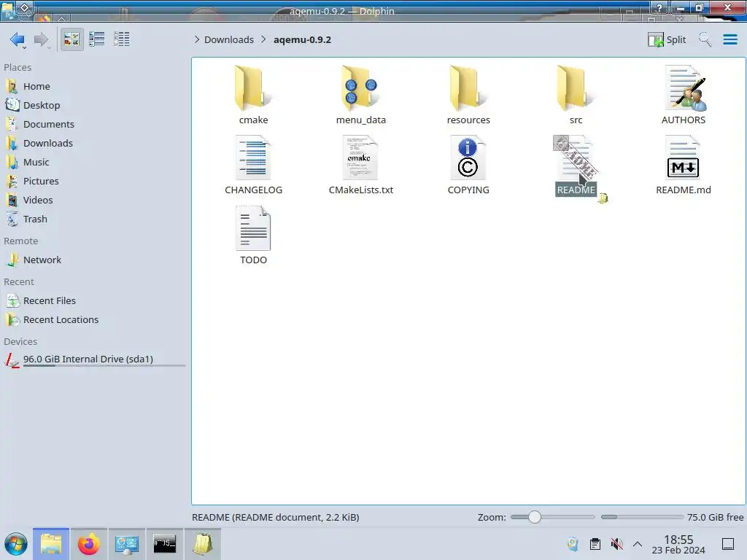The image size is (747, 560).
Task: Open the 96.0 GiB Internal Drive (sda1)
Action: coord(95,359)
